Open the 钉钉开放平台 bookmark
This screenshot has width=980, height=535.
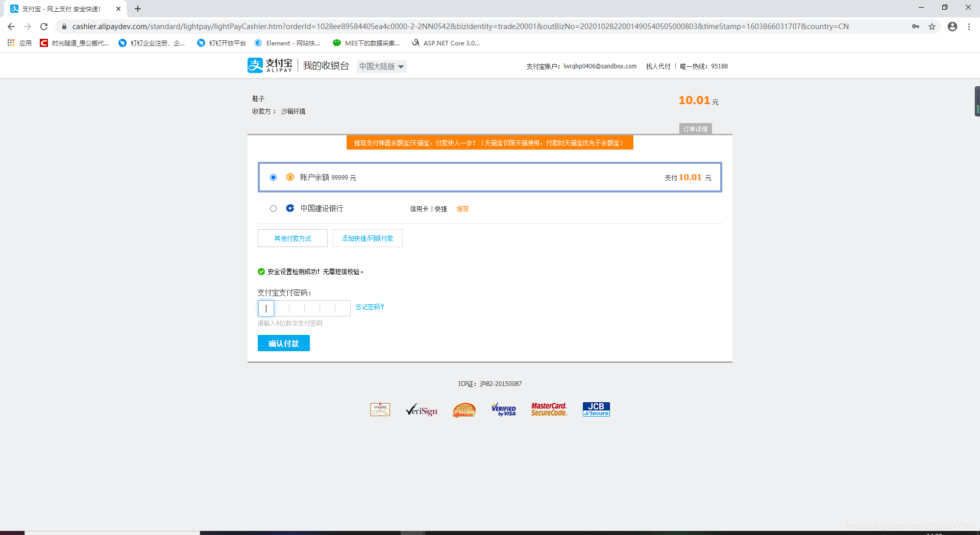tap(222, 43)
